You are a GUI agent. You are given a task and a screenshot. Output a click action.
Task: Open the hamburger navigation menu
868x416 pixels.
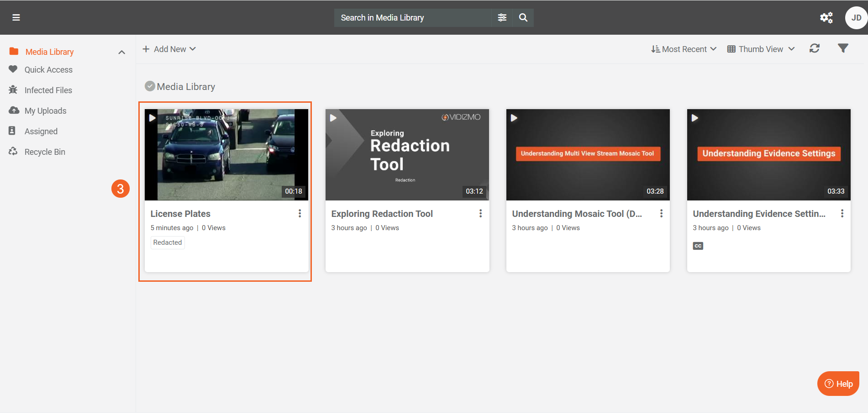16,17
